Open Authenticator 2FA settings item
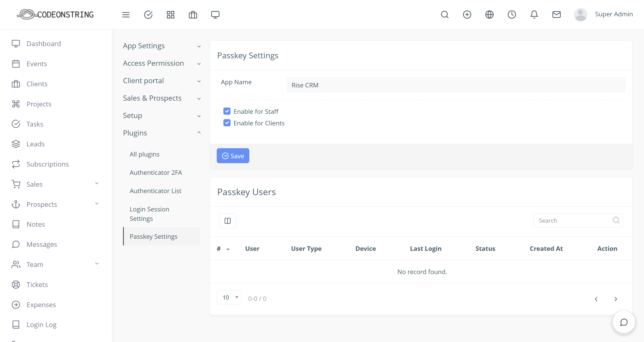This screenshot has width=644, height=342. point(155,173)
